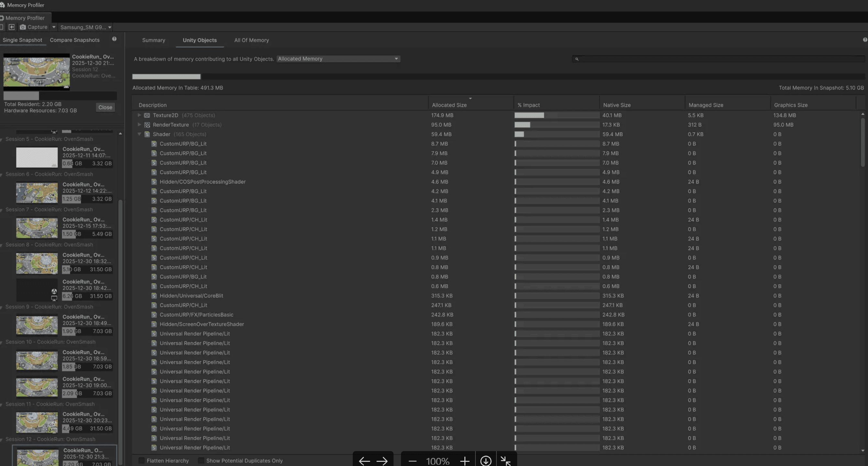
Task: Click the allocated memory usage bar
Action: click(498, 76)
